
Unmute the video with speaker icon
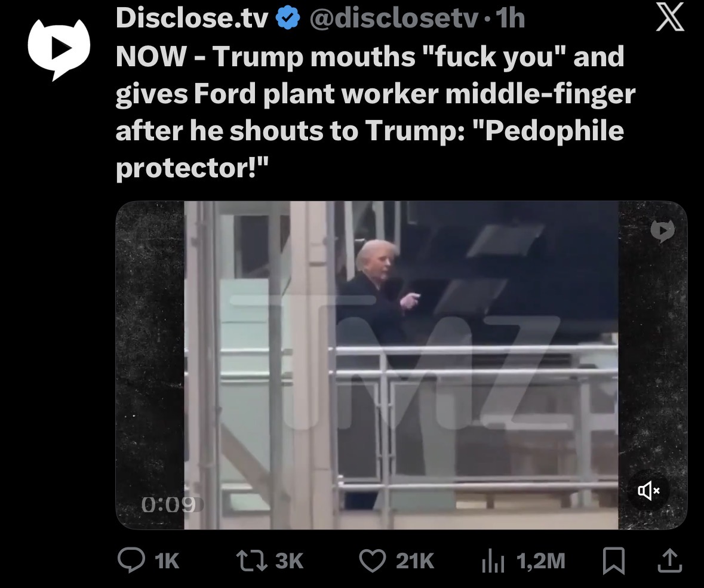648,491
